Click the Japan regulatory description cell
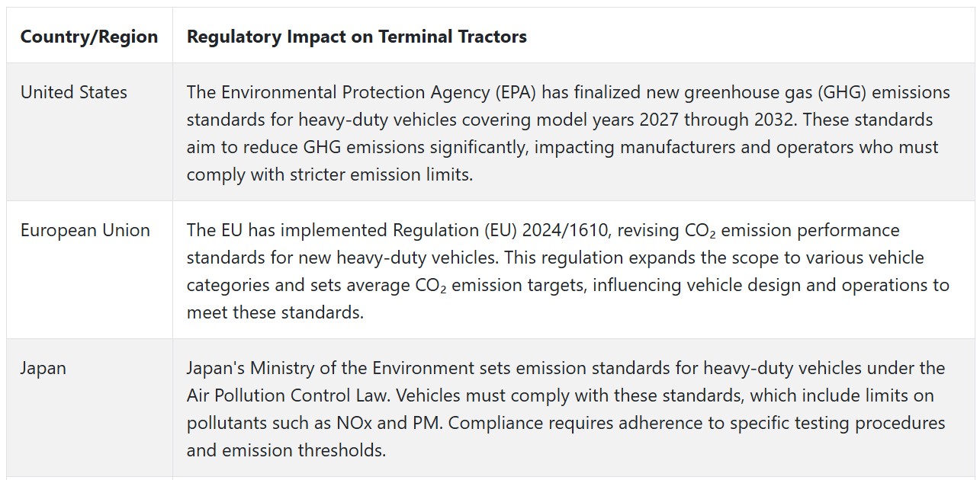980x480 pixels. [x=574, y=408]
